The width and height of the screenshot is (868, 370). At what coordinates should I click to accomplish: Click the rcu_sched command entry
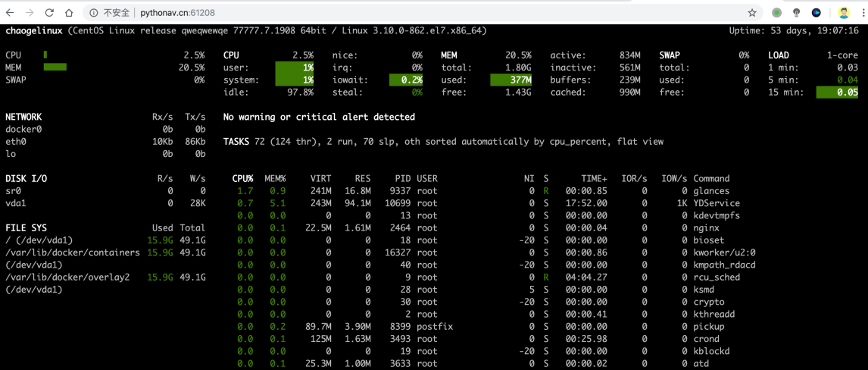(717, 277)
